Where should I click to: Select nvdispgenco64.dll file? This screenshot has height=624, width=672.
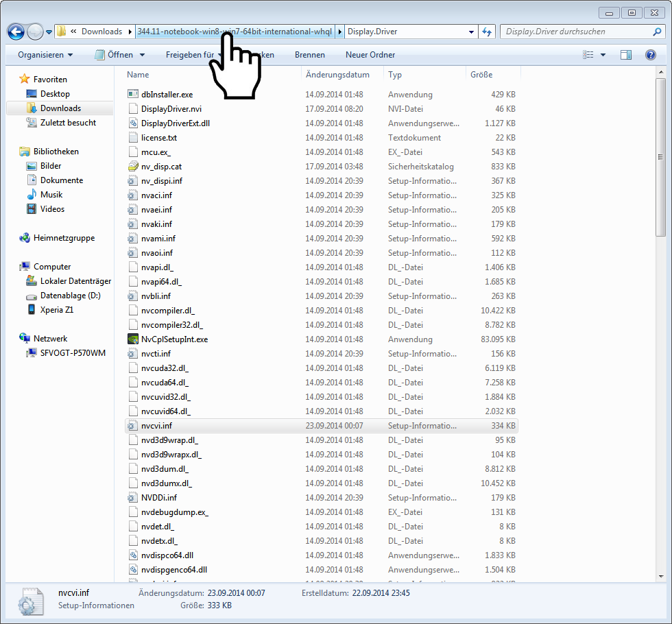[174, 570]
